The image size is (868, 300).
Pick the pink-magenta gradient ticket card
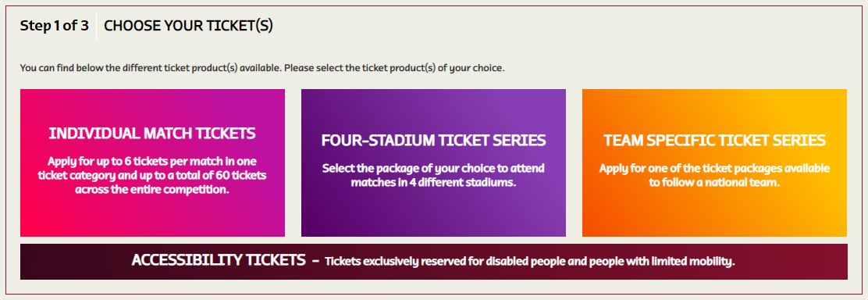152,162
